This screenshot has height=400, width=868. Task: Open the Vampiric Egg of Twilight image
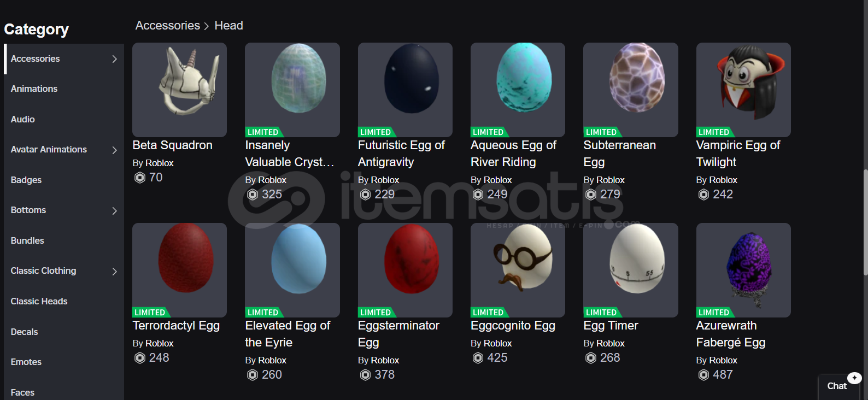[743, 90]
